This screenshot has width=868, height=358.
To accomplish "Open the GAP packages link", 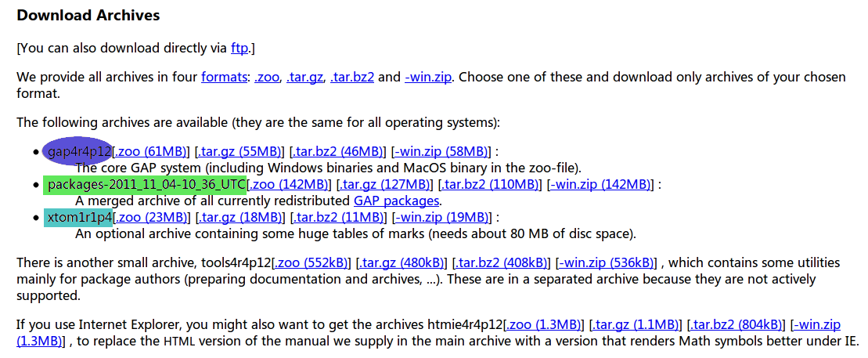I will point(396,201).
